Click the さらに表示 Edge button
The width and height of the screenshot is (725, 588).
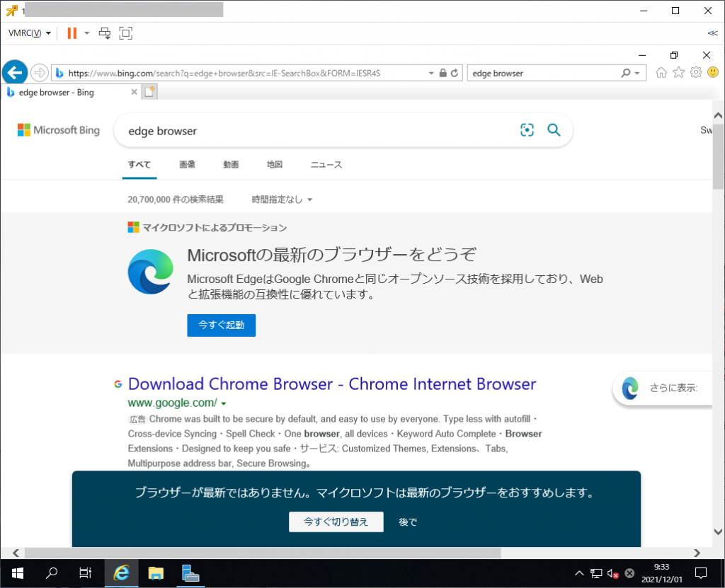662,388
